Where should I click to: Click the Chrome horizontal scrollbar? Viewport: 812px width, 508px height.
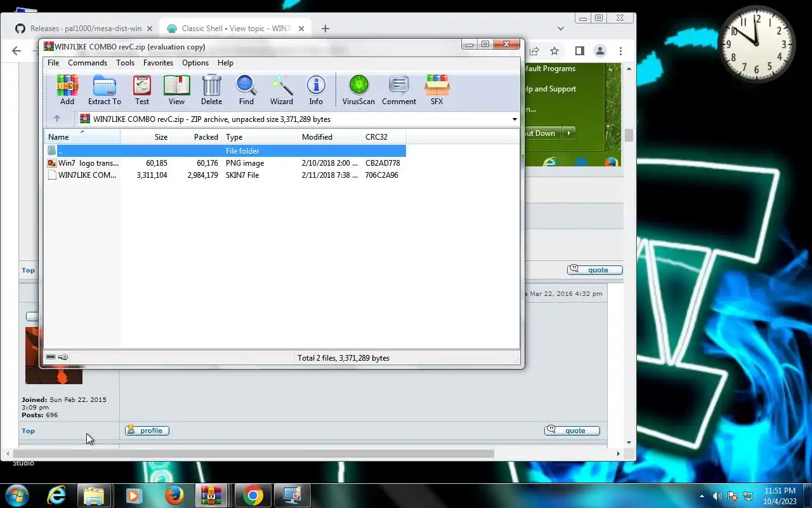254,453
